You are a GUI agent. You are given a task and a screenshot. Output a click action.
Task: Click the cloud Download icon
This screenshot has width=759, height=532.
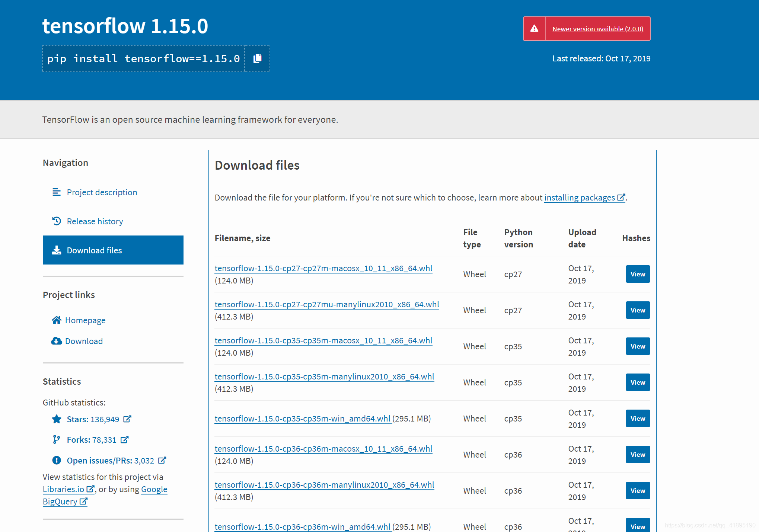[x=57, y=341]
